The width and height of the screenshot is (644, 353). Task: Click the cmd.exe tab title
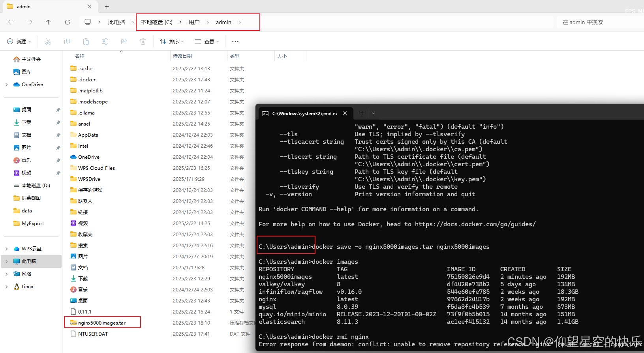point(304,113)
